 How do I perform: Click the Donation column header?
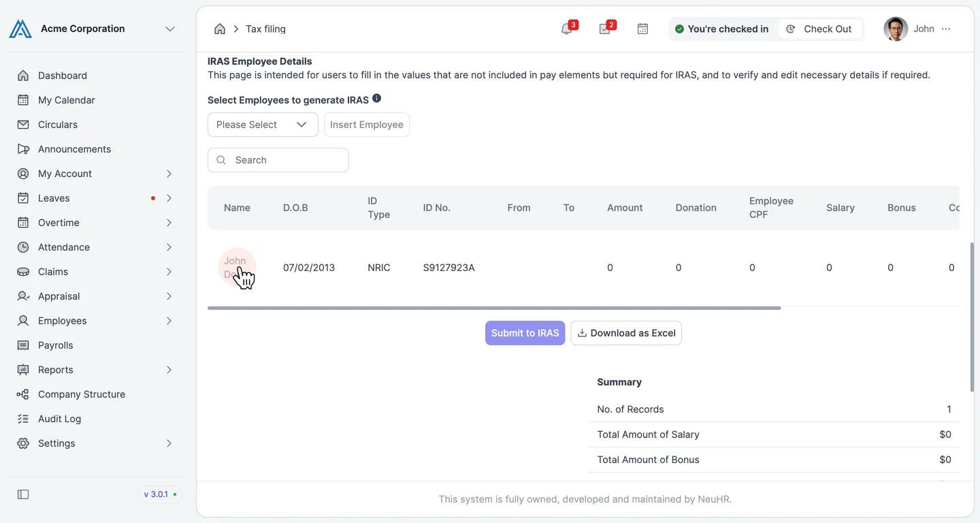tap(696, 208)
